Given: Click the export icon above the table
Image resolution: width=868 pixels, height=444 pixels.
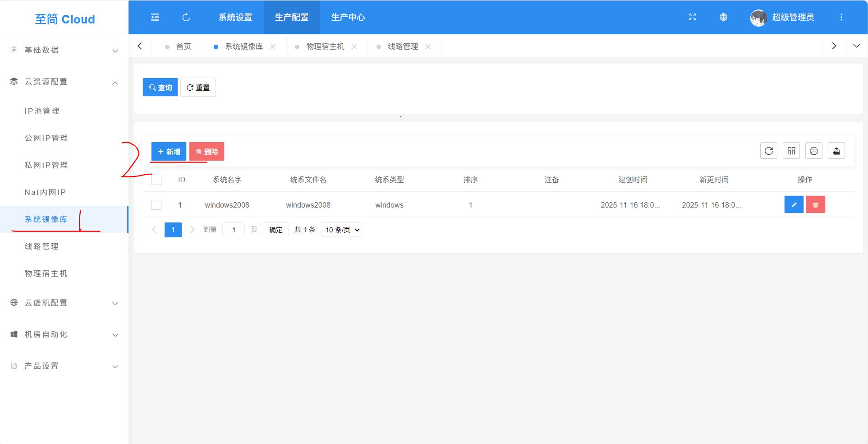Looking at the screenshot, I should coord(836,150).
